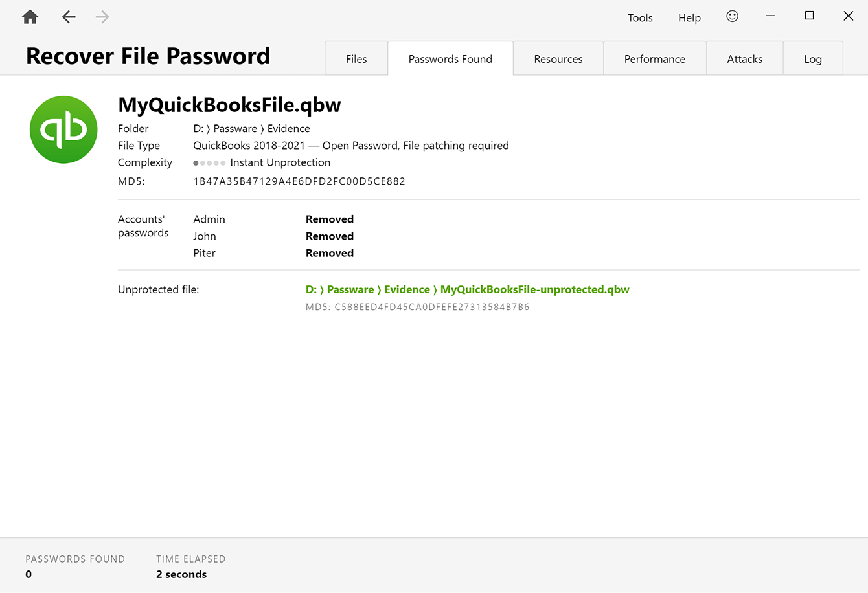Go to the Home screen icon
Image resolution: width=868 pixels, height=593 pixels.
[x=30, y=17]
